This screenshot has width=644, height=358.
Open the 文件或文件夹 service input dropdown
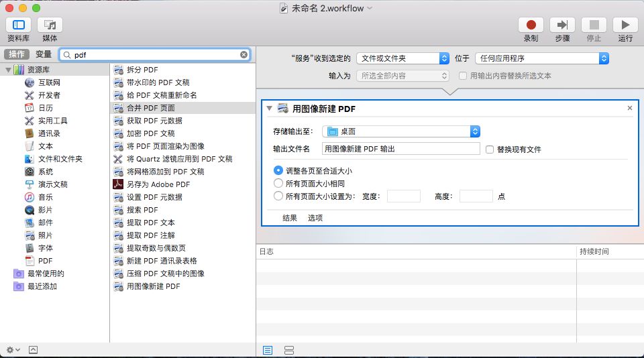pos(402,58)
